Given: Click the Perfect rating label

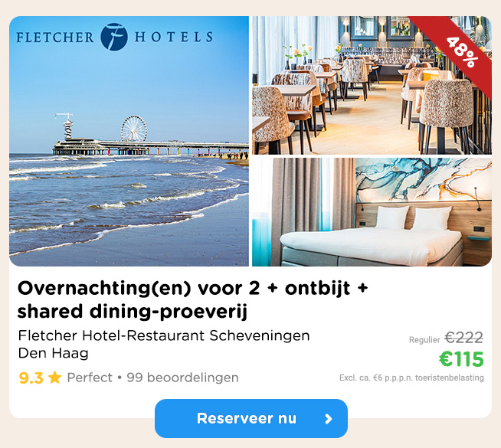Looking at the screenshot, I should 90,378.
